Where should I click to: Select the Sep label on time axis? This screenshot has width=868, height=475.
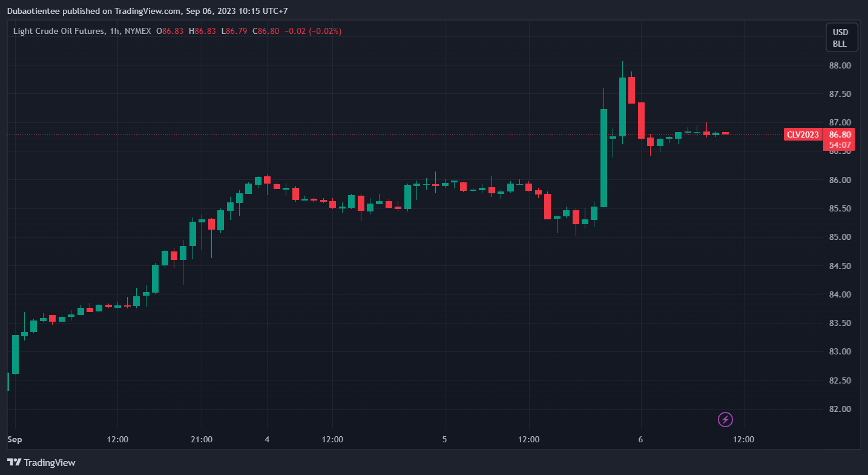click(x=14, y=439)
